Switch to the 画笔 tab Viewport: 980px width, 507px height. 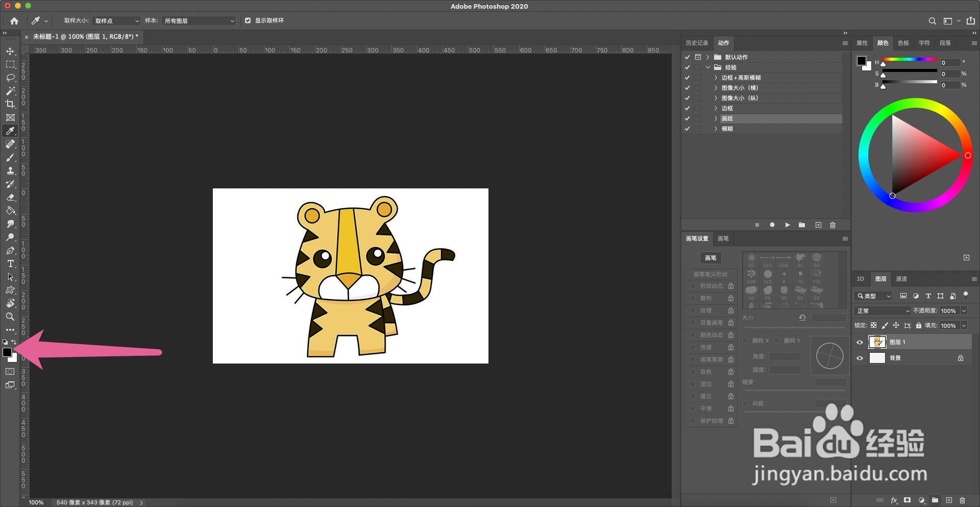pyautogui.click(x=723, y=238)
